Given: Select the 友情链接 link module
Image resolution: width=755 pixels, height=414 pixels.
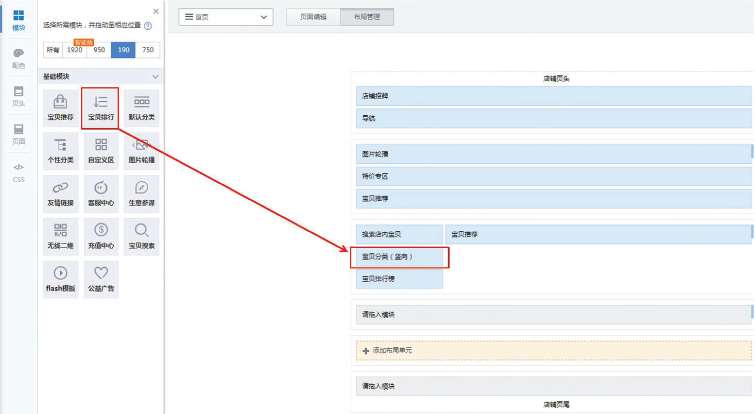Looking at the screenshot, I should click(x=59, y=193).
